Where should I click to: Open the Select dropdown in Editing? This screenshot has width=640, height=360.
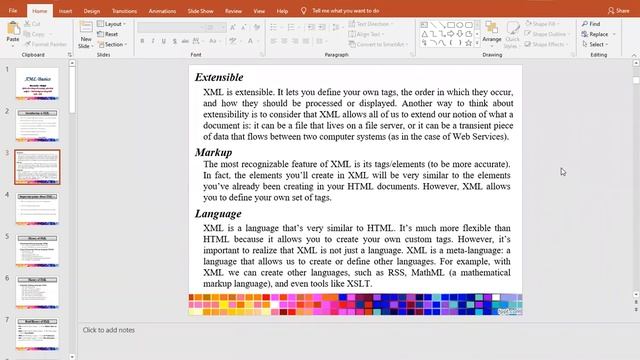point(596,44)
